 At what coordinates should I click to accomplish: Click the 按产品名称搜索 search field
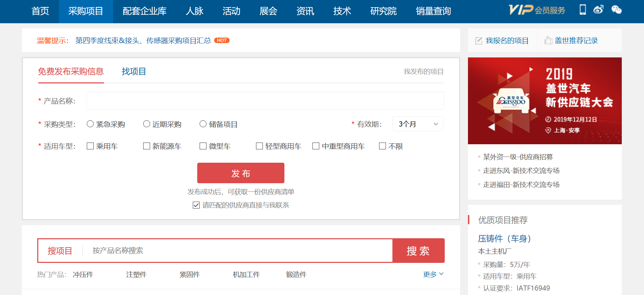[237, 251]
